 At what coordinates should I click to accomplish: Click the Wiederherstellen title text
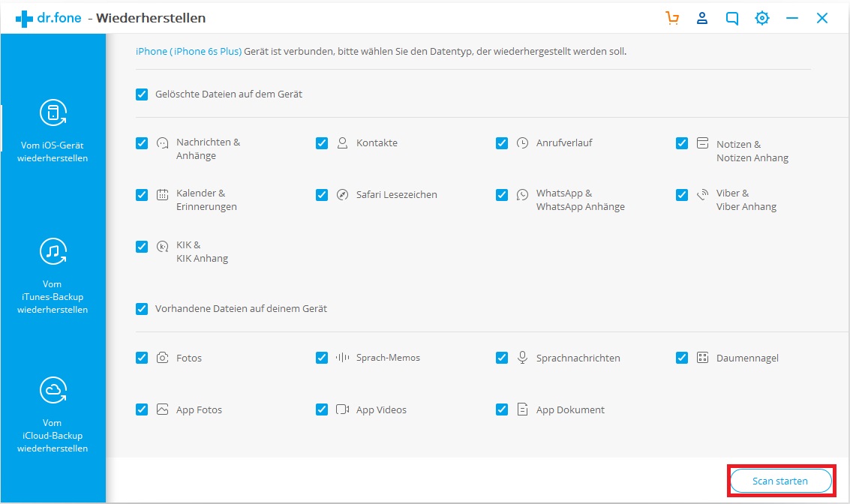(151, 18)
